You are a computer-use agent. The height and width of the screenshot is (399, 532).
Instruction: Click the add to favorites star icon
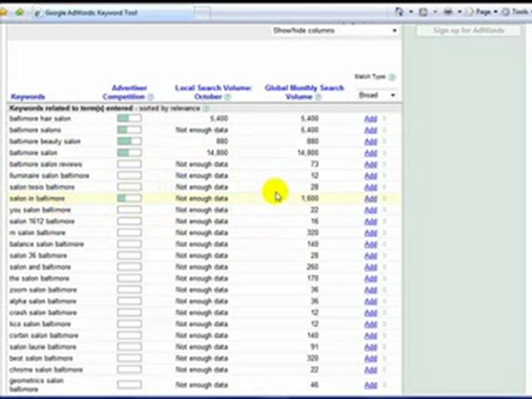coord(3,13)
